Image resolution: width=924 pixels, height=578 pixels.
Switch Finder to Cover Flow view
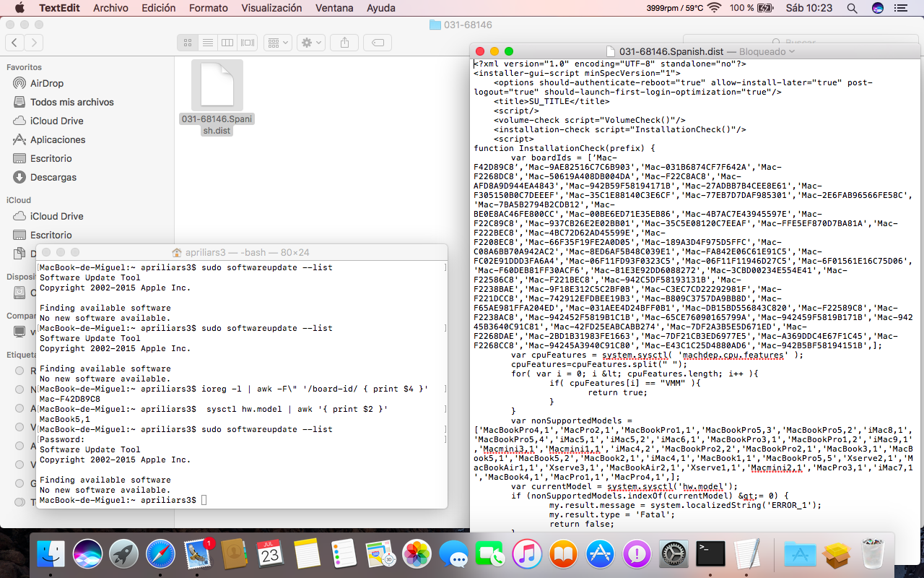[248, 43]
